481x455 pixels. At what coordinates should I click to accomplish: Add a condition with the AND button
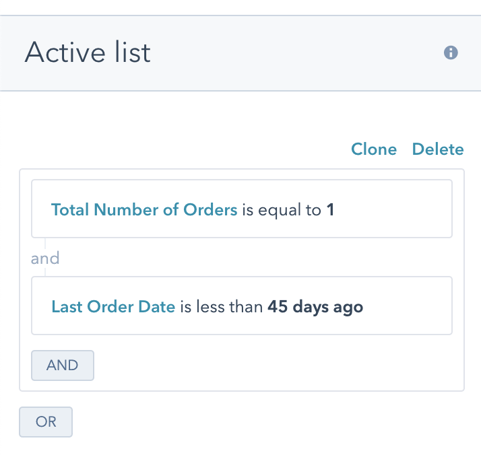pos(63,365)
